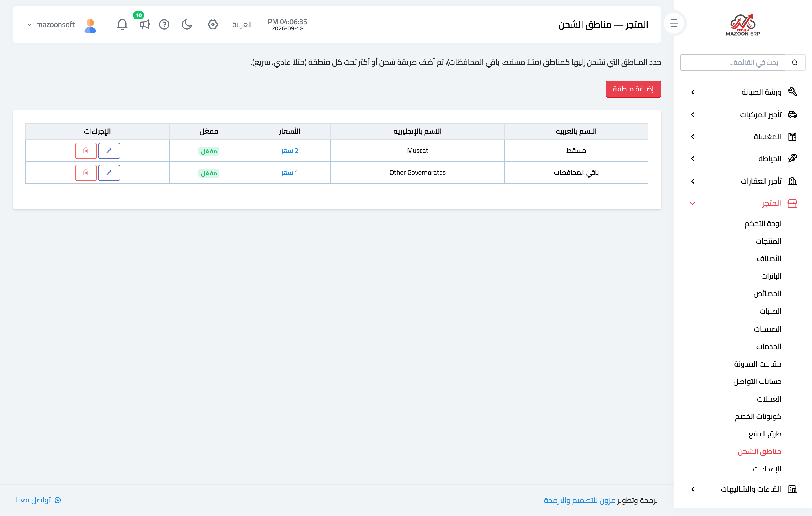Click the MAZOON ERP logo
Image resolution: width=812 pixels, height=516 pixels.
point(743,25)
